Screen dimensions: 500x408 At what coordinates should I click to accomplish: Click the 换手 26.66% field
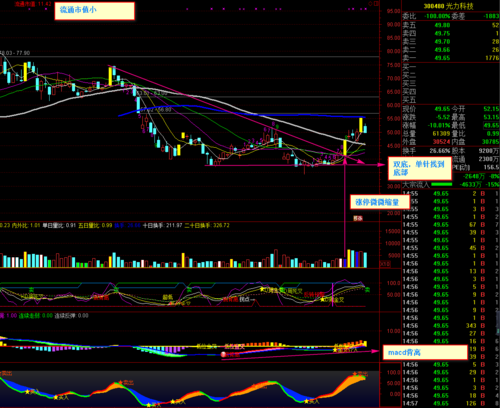tap(426, 151)
